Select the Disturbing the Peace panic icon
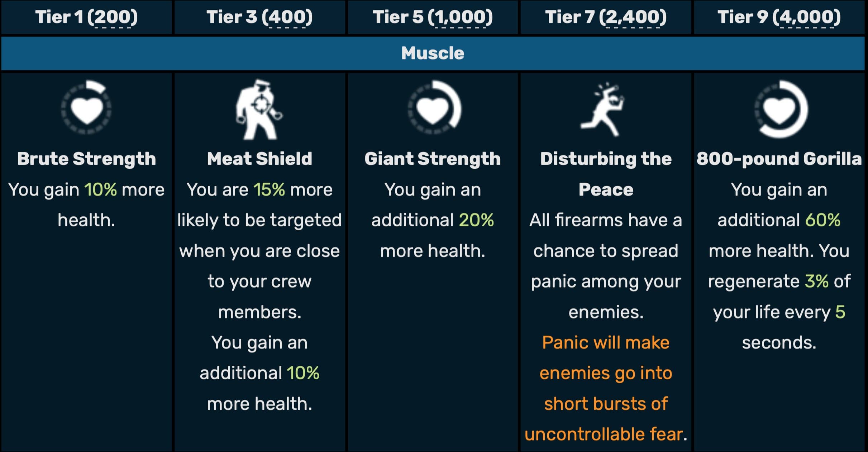 [602, 109]
